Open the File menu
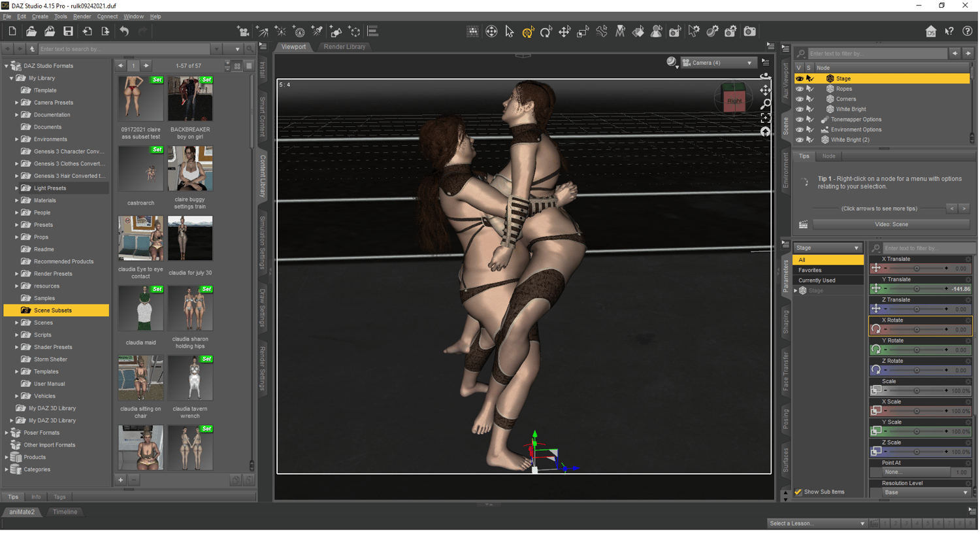The width and height of the screenshot is (980, 536). (x=7, y=16)
